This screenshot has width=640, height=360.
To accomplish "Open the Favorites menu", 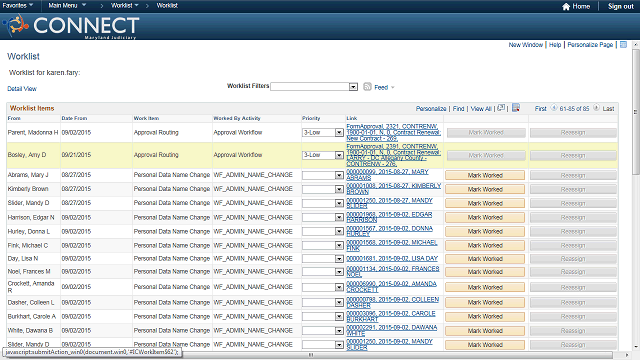I will pos(18,6).
